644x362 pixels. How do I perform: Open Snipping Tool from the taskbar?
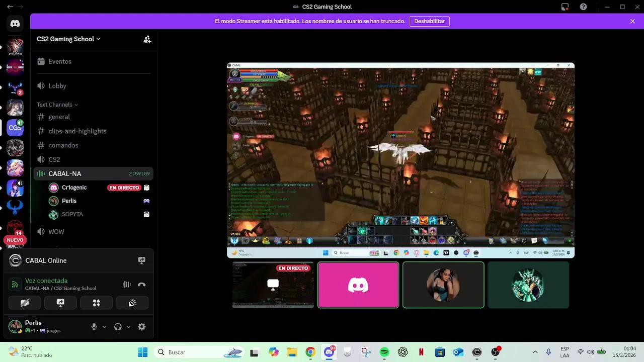[x=366, y=352]
